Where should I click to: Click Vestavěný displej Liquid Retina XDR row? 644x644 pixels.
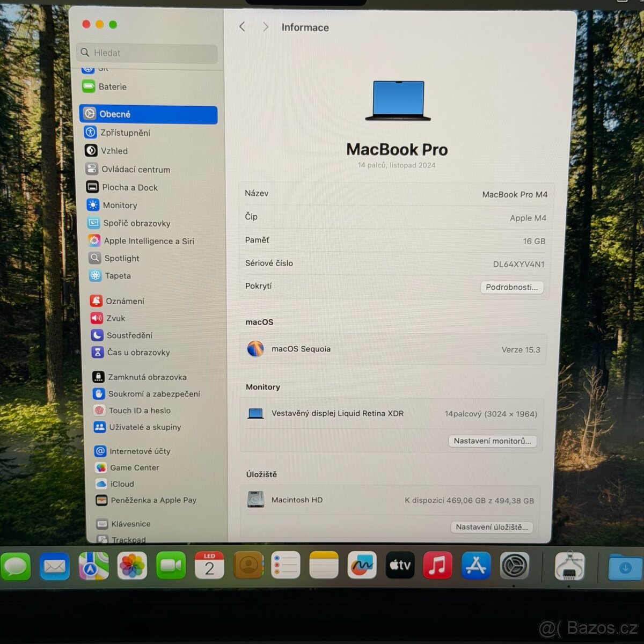coord(392,414)
